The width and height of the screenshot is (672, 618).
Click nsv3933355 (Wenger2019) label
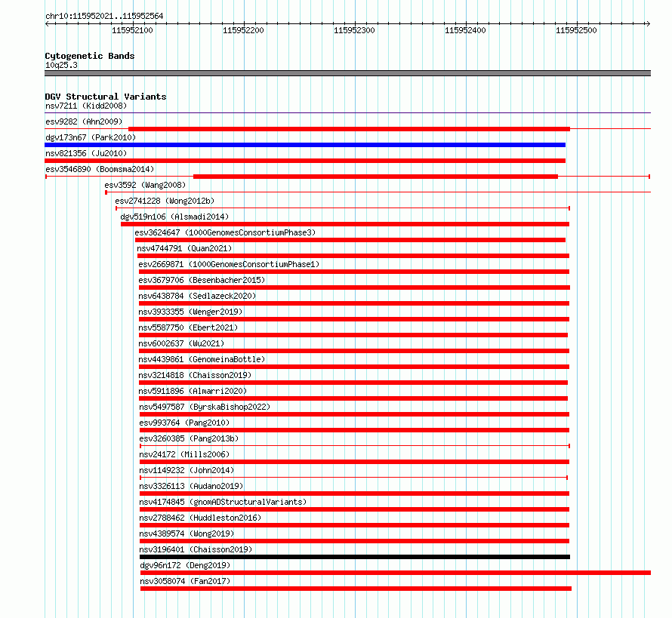(x=190, y=312)
